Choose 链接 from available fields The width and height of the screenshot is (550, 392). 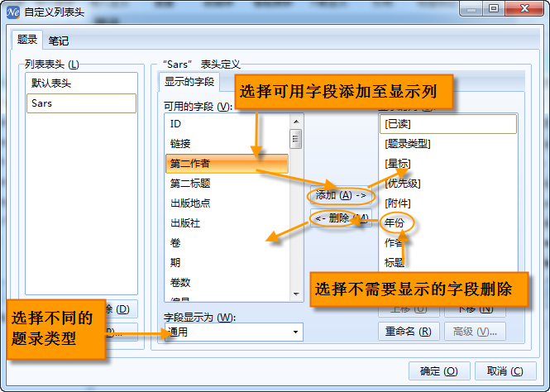tap(227, 143)
